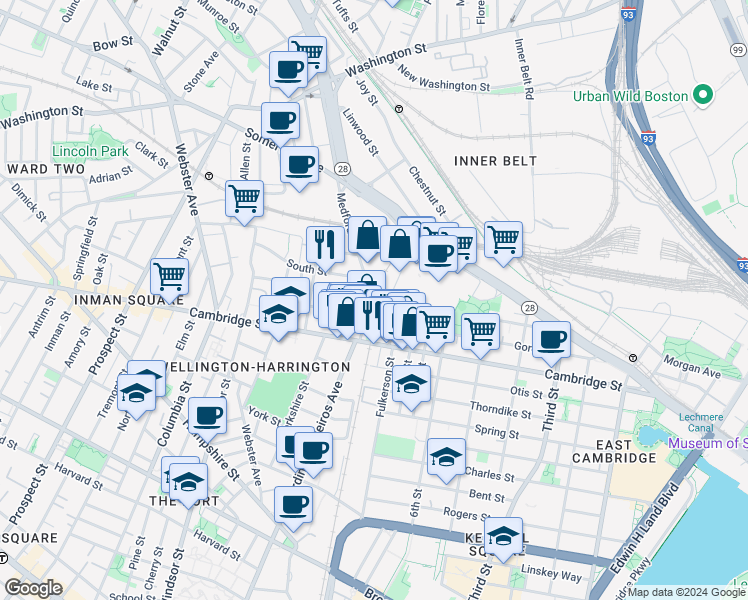The width and height of the screenshot is (748, 600).
Task: Open the coffee marker south of Webster Ave
Action: coord(293,505)
